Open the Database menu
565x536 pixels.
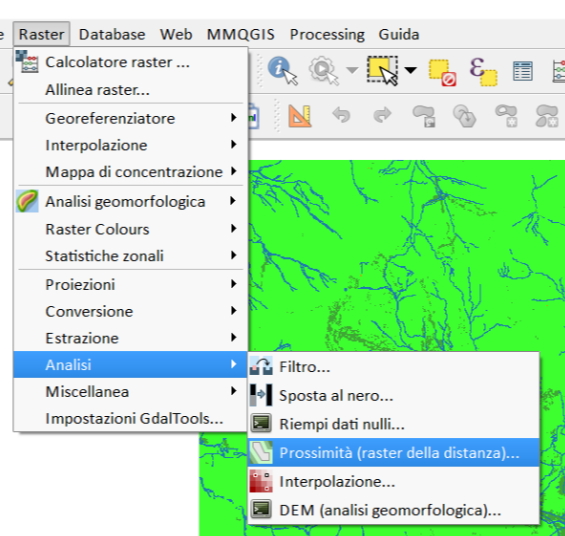(112, 34)
